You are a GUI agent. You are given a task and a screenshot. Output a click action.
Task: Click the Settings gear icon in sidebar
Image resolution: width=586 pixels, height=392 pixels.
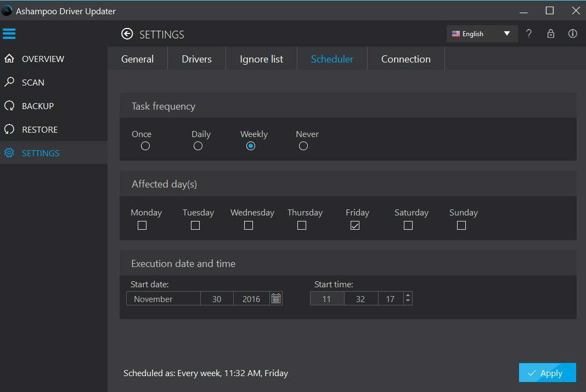point(9,153)
